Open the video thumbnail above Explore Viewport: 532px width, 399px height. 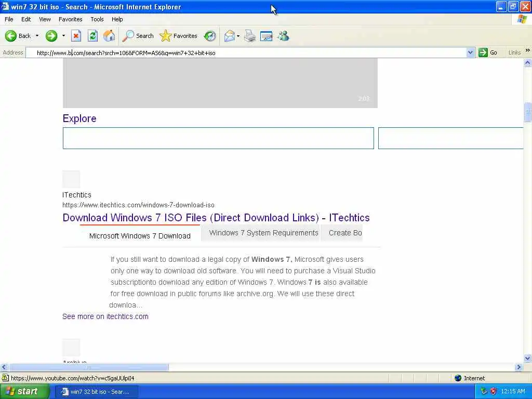click(x=220, y=83)
